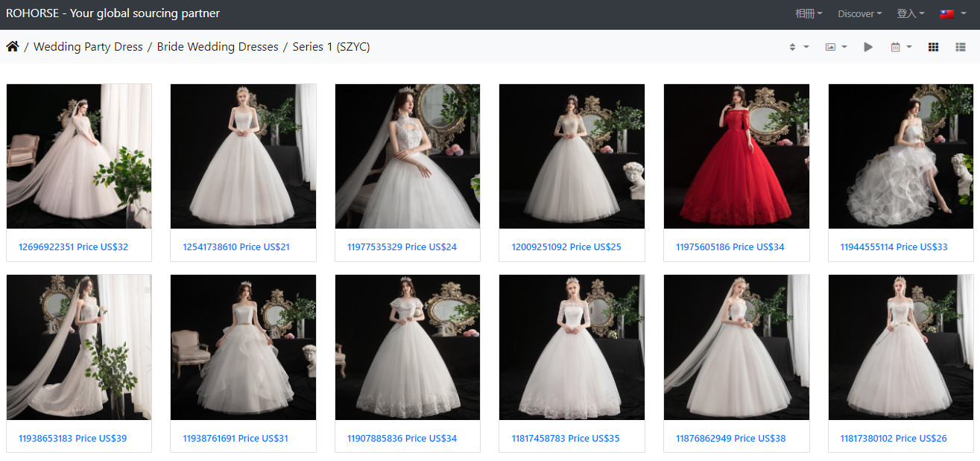Image resolution: width=980 pixels, height=461 pixels.
Task: Open the language flag selector
Action: (952, 13)
